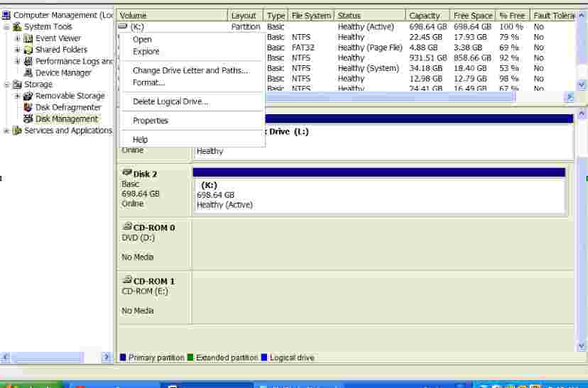The height and width of the screenshot is (388, 588).
Task: Click the Services and Applications icon
Action: coord(17,131)
